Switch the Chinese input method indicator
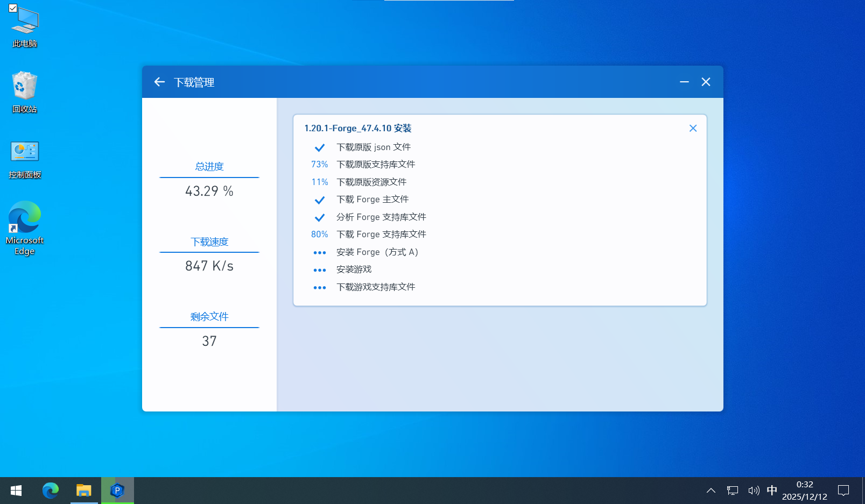This screenshot has height=504, width=865. (x=772, y=491)
